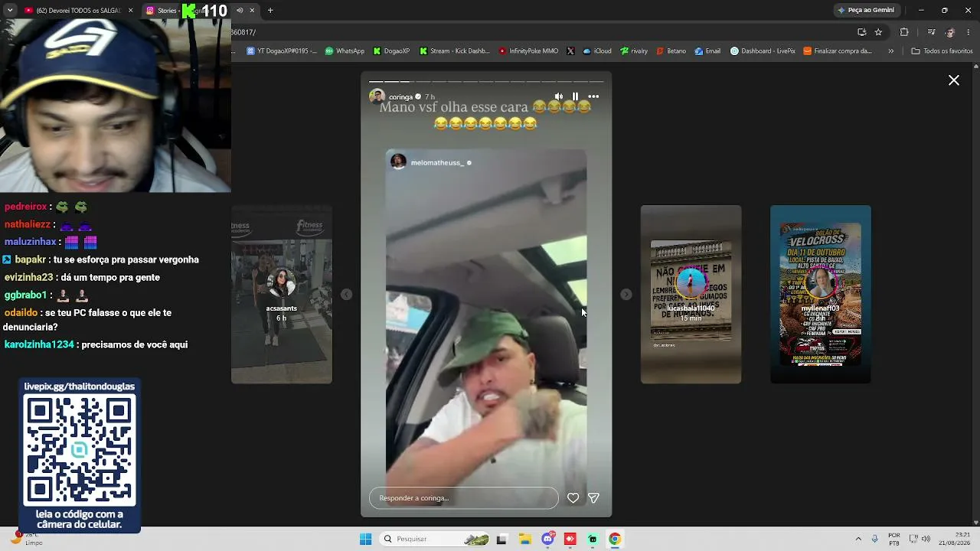
Task: Go to the next story arrow
Action: click(626, 295)
